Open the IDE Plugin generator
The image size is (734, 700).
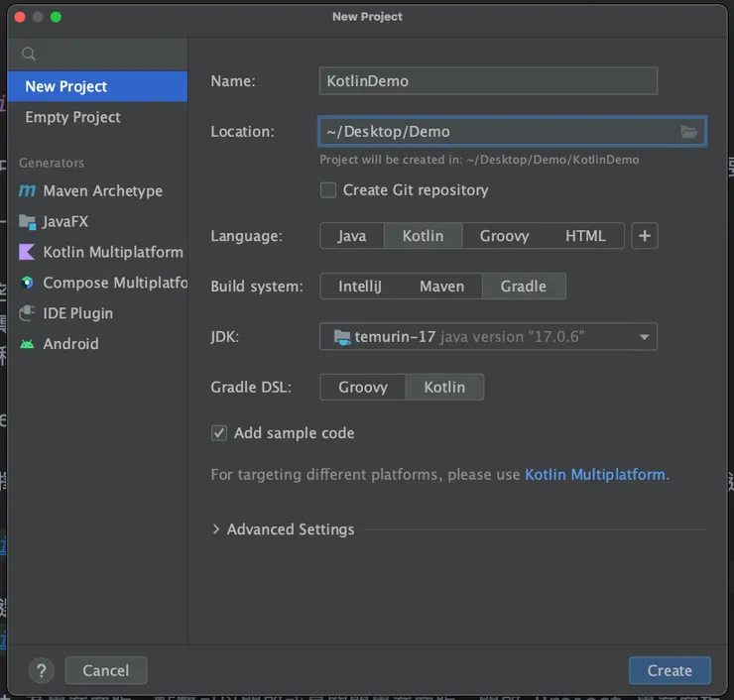97,313
